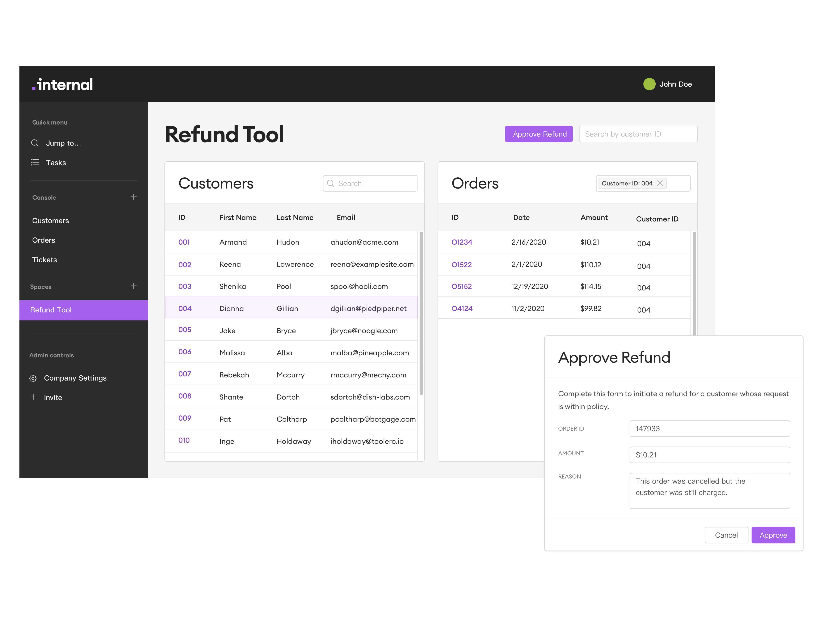Click the Reason text area
Image resolution: width=840 pixels, height=617 pixels.
coord(709,491)
